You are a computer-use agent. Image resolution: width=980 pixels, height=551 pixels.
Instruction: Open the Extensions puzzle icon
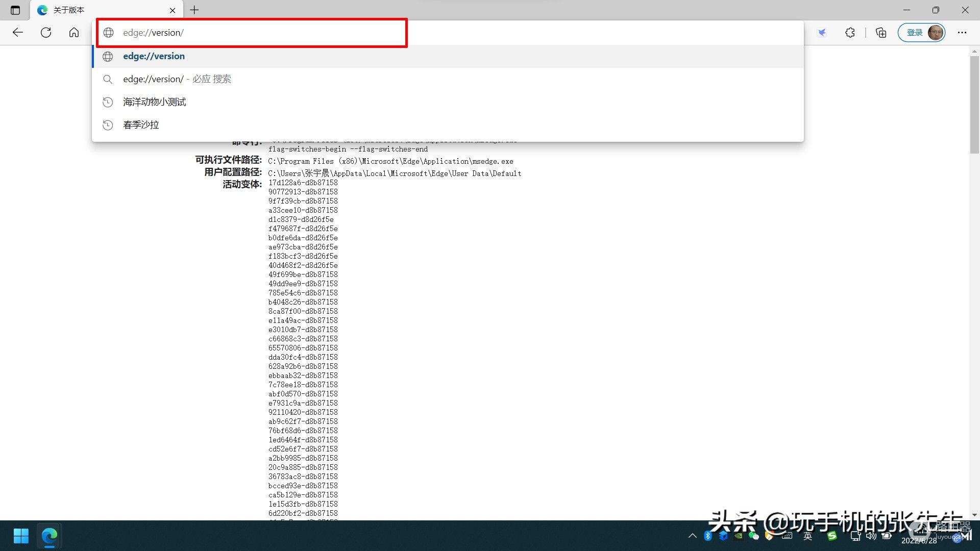click(850, 33)
